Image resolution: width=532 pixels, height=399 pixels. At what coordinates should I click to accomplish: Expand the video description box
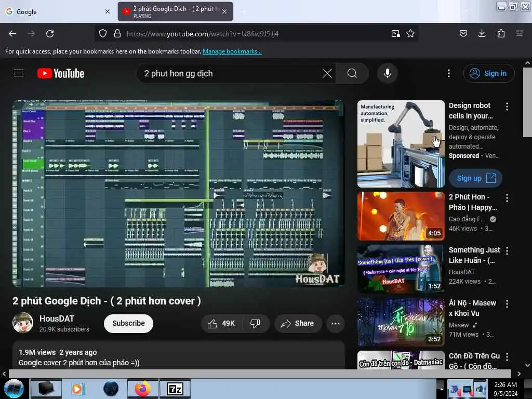(x=179, y=356)
